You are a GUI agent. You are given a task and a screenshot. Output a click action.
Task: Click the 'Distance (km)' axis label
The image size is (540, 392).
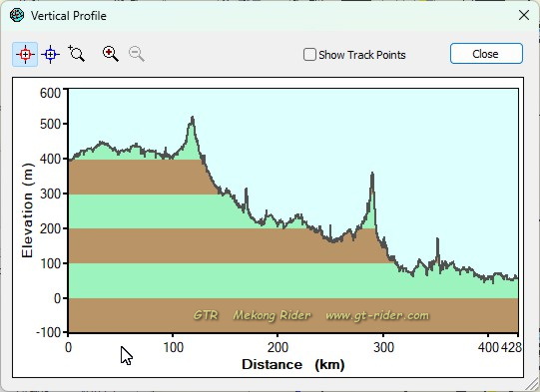293,364
